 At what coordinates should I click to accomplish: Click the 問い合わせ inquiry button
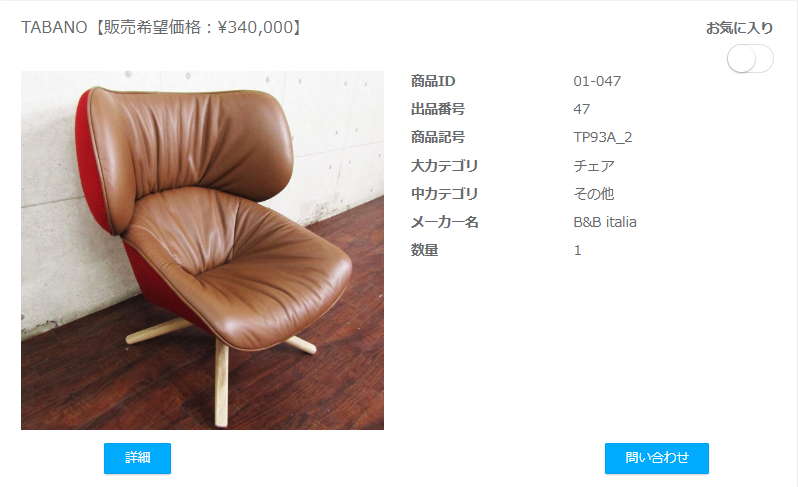click(x=657, y=458)
